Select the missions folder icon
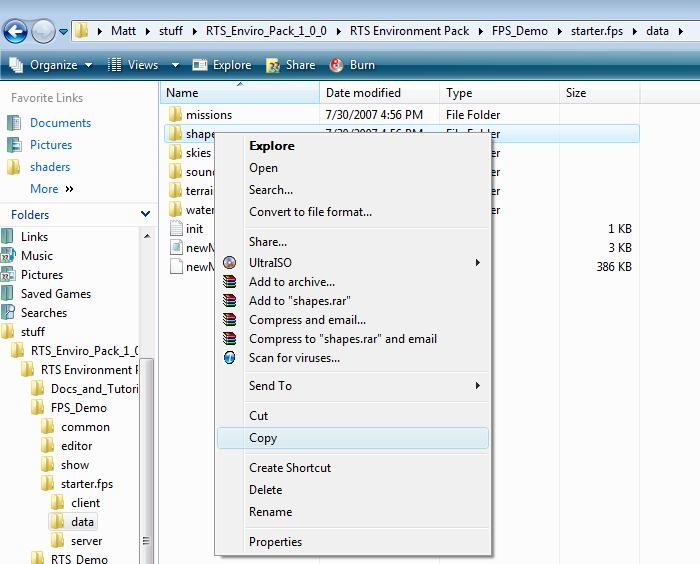The image size is (700, 564). [174, 114]
